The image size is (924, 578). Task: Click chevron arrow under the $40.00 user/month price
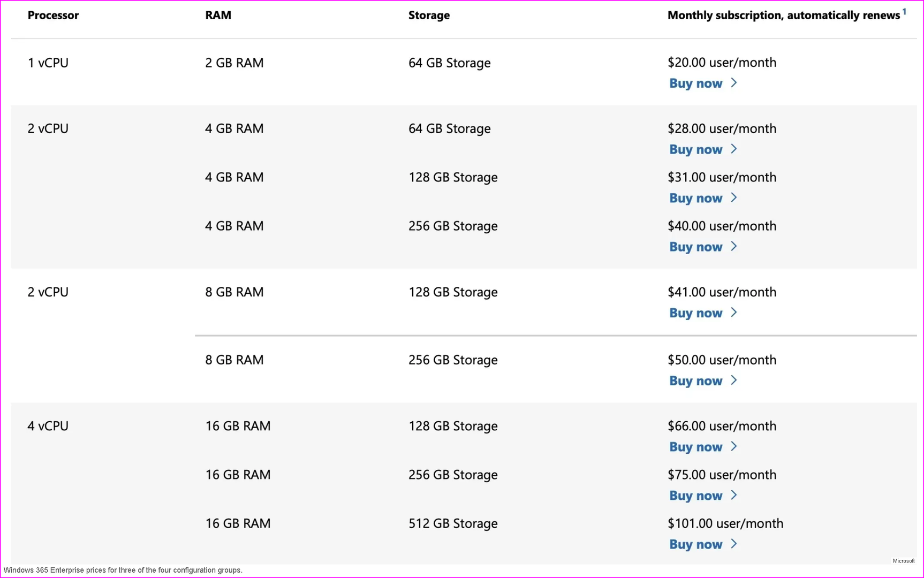click(734, 247)
